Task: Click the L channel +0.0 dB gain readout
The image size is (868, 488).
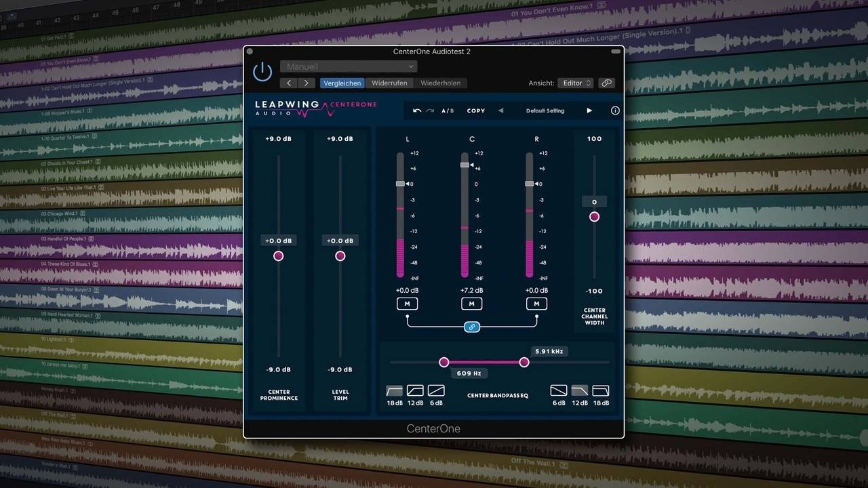Action: coord(407,291)
